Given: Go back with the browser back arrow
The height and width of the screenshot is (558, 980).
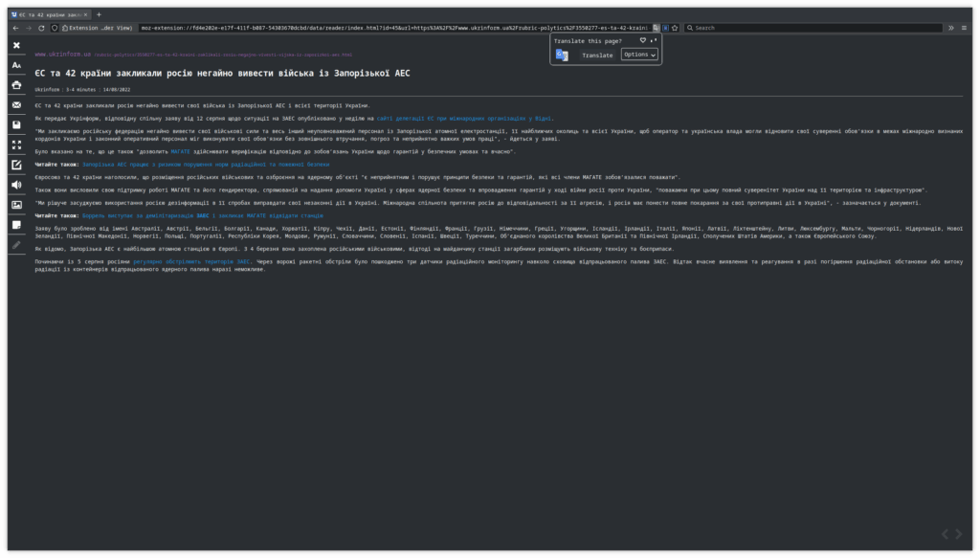Looking at the screenshot, I should tap(15, 28).
